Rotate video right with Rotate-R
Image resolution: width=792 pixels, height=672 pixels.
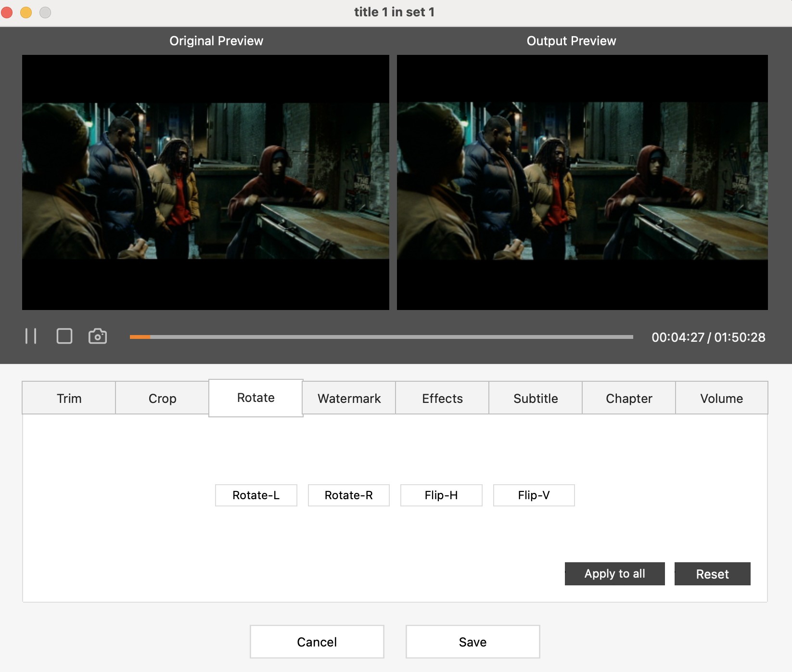tap(349, 495)
